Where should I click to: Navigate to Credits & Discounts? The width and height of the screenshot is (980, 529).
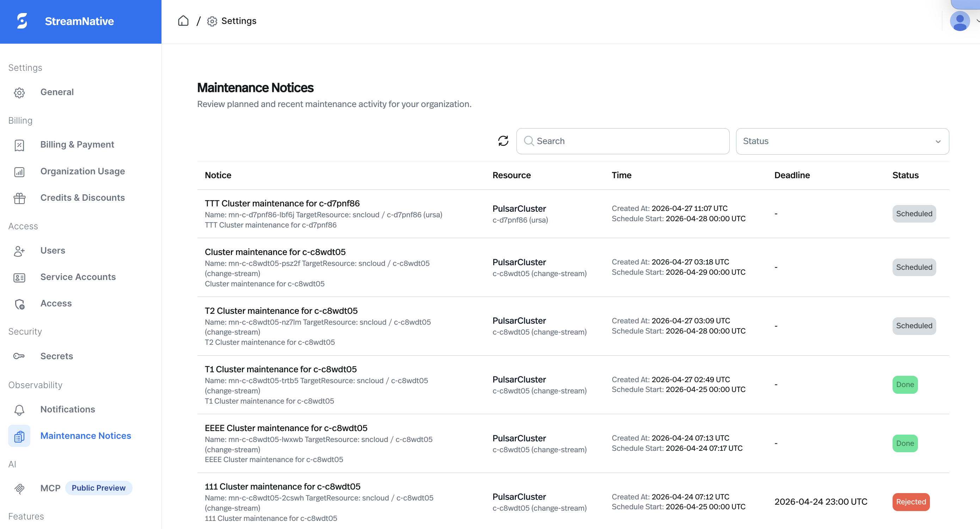coord(82,198)
